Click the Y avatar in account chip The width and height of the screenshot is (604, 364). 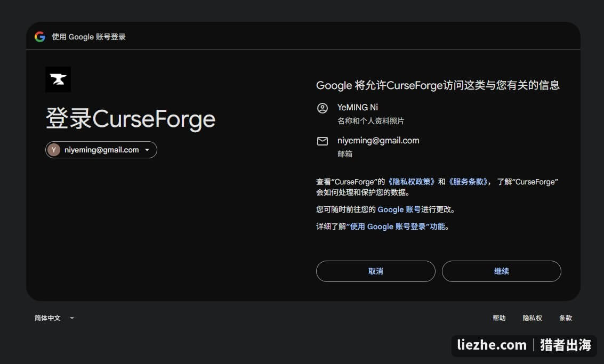coord(54,150)
